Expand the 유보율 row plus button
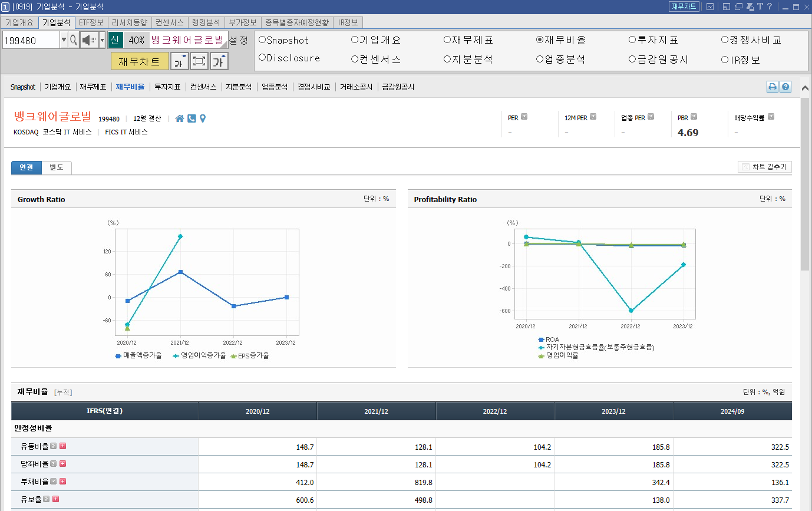This screenshot has width=812, height=511. point(55,499)
